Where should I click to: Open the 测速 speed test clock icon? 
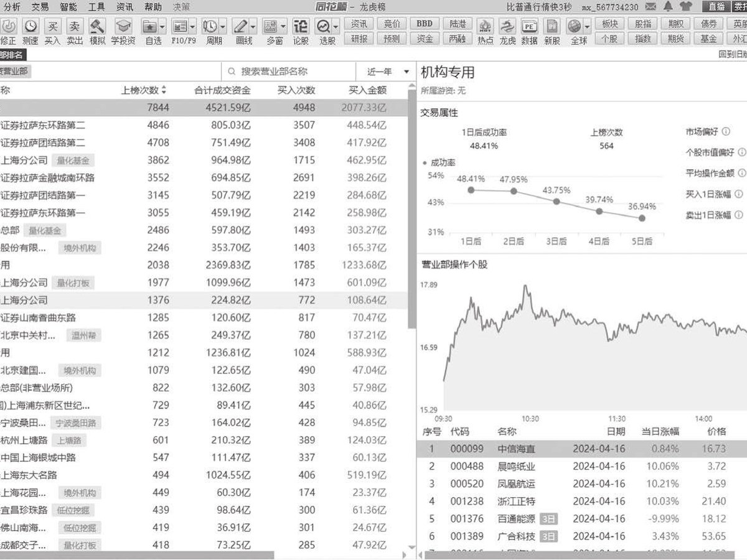(31, 26)
